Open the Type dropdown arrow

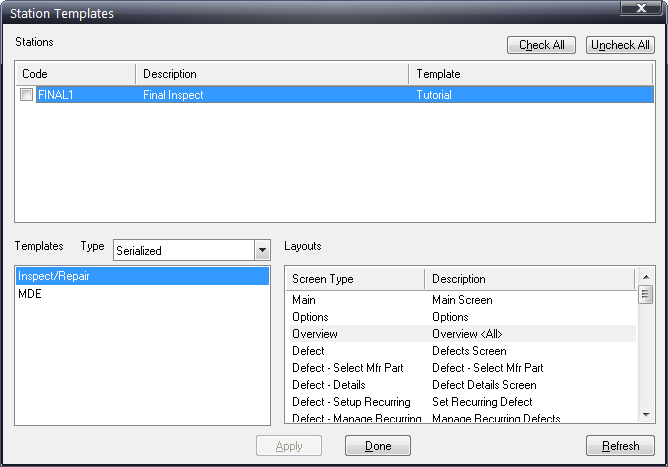262,250
